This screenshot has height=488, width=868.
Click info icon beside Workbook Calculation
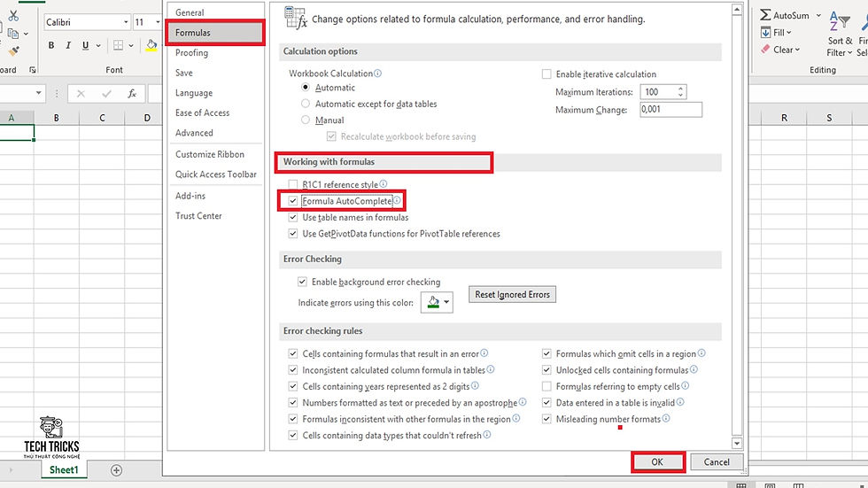click(377, 73)
